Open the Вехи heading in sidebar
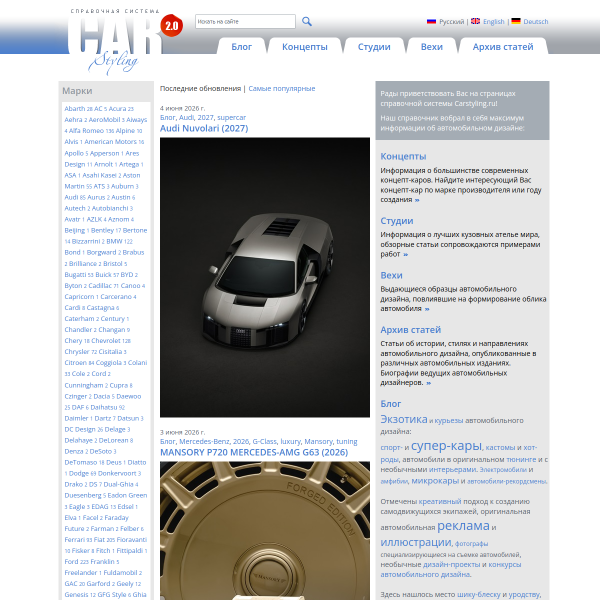Viewport: 600px width, 600px height. click(x=391, y=276)
